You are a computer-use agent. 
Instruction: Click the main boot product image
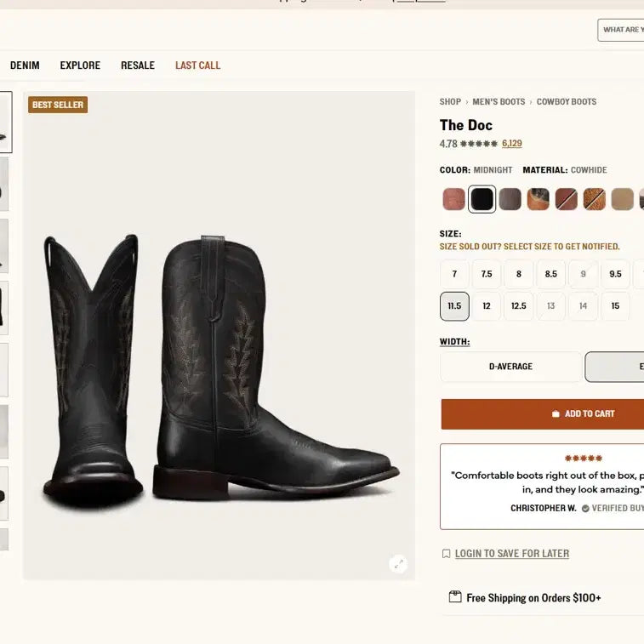click(219, 335)
